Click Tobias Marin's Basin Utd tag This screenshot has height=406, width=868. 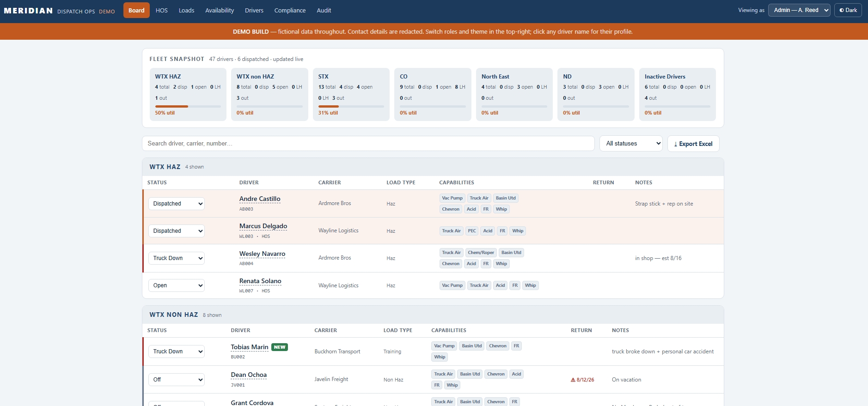coord(471,345)
